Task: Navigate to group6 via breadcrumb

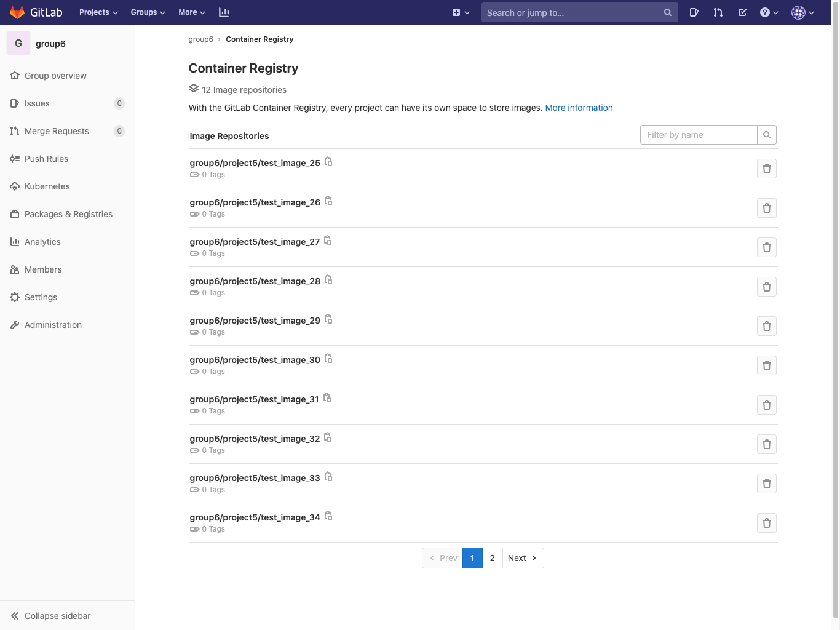Action: [201, 39]
